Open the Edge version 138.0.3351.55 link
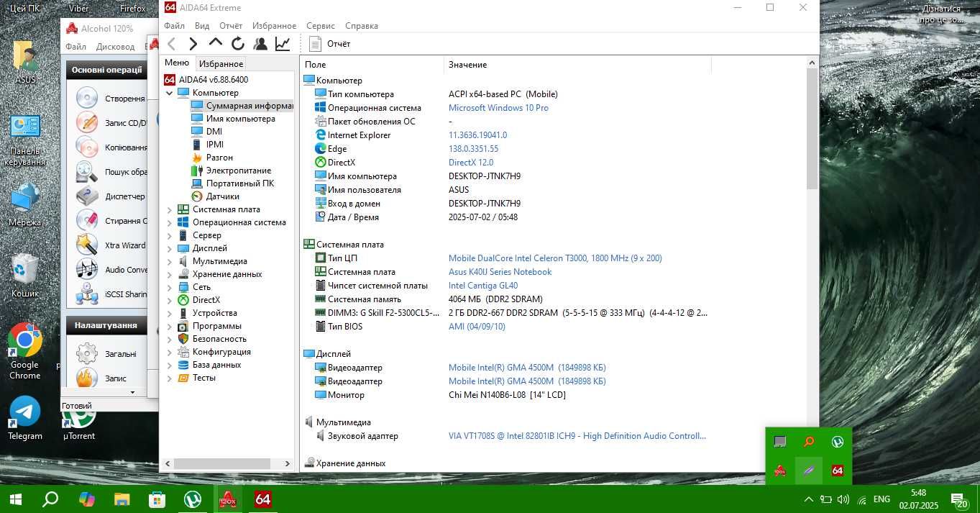Image resolution: width=980 pixels, height=513 pixels. click(473, 149)
